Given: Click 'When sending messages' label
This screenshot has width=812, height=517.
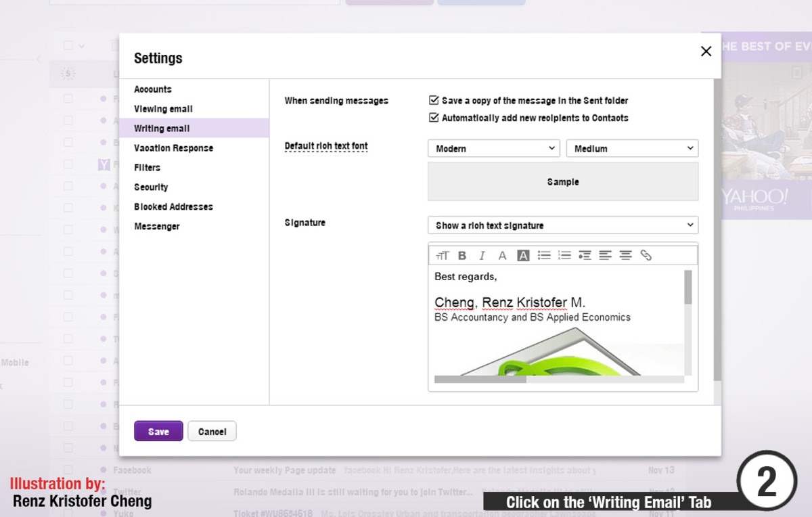Looking at the screenshot, I should (336, 101).
